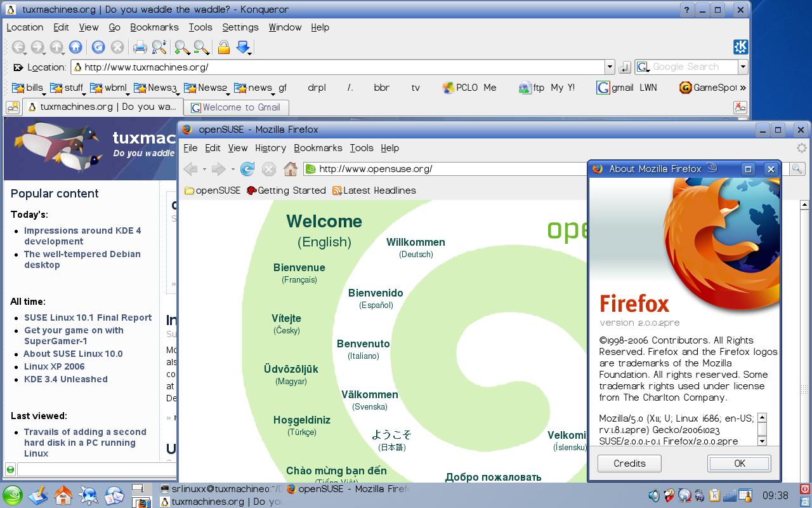812x508 pixels.
Task: Expand the stuff bookmark folder
Action: pyautogui.click(x=67, y=88)
